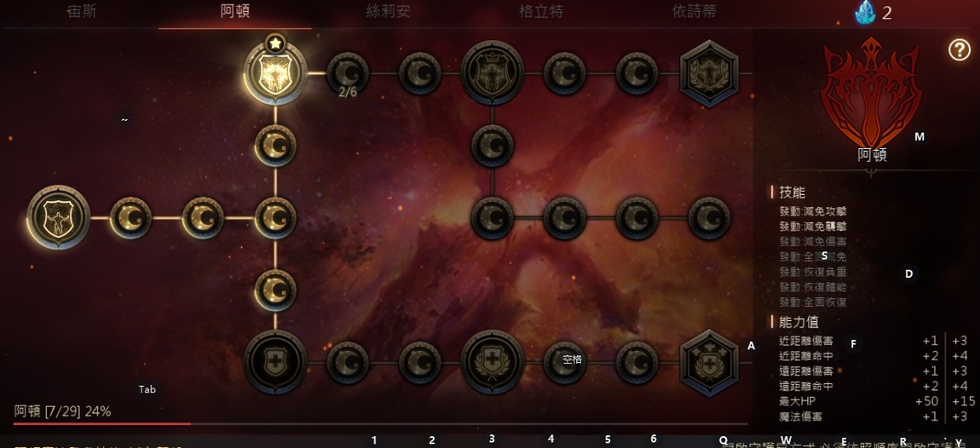
Task: Select the far-left glowing warrior shield node
Action: (59, 217)
